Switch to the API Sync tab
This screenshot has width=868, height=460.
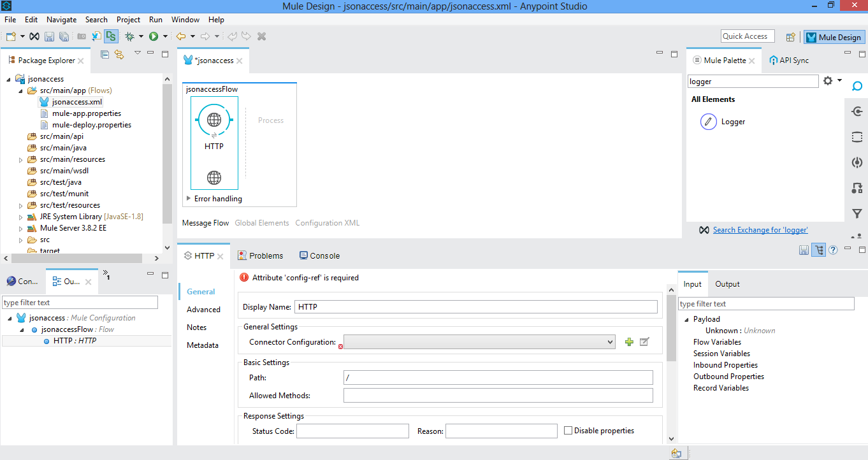point(789,61)
